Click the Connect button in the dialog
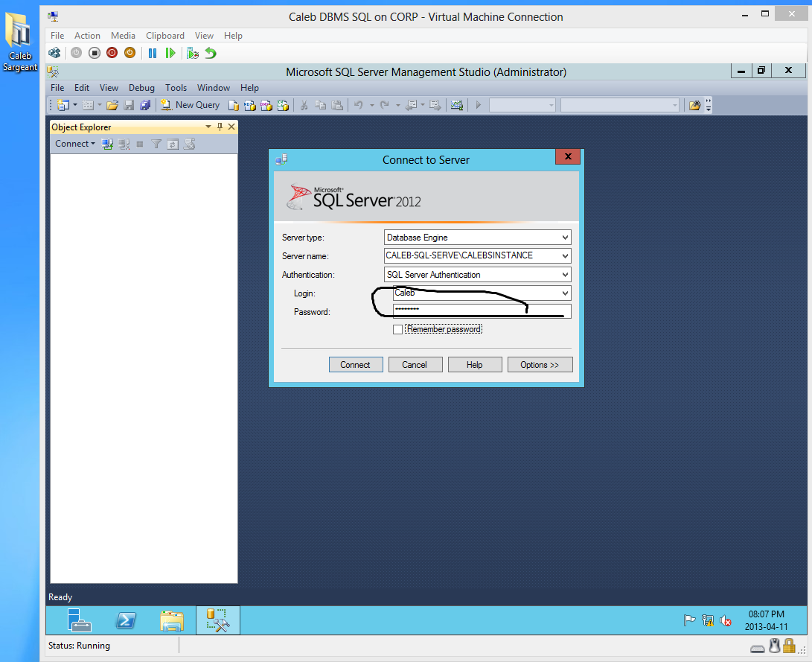 [x=356, y=365]
